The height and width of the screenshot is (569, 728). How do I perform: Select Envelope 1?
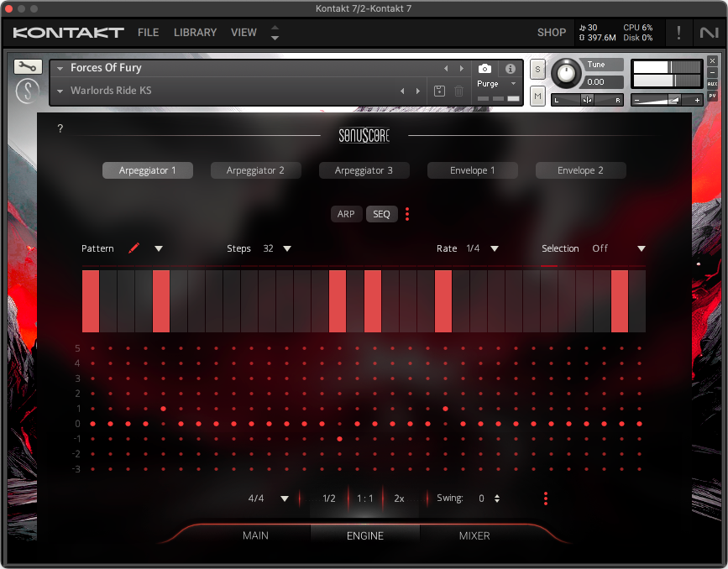point(473,170)
